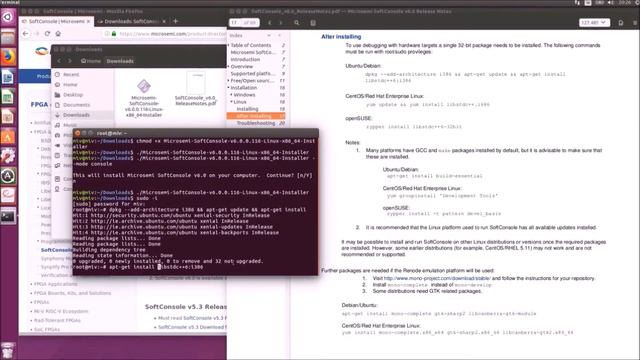Open the SoftConsole v5.3 Download link

pos(192,327)
